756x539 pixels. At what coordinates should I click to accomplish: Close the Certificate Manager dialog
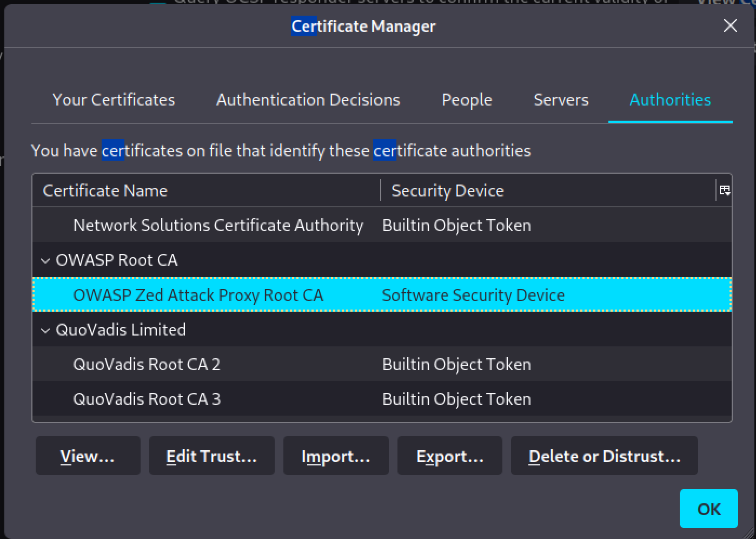730,25
